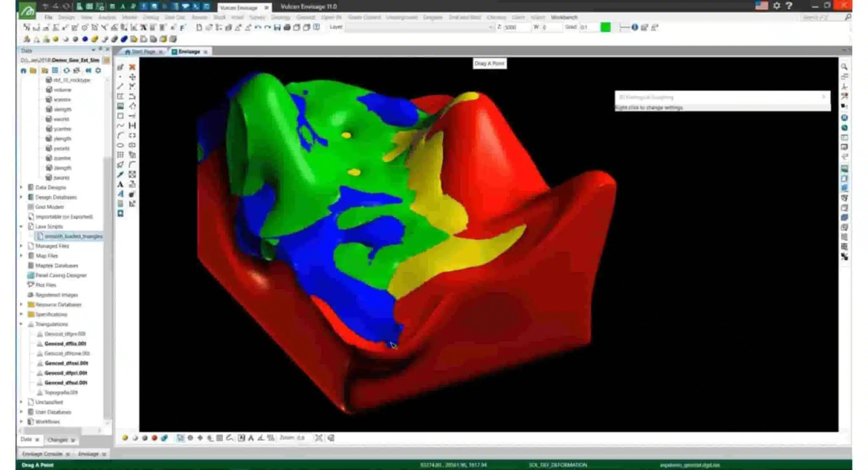Select Geocod_dfpri.00t triangulation
This screenshot has height=470, width=868.
66,373
